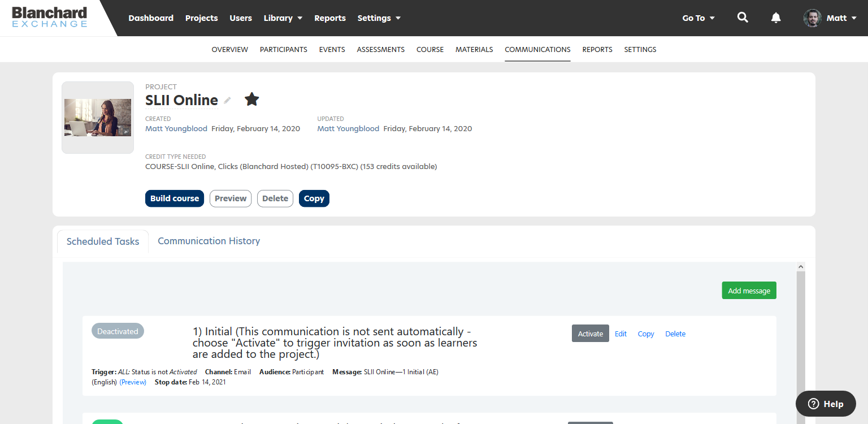This screenshot has width=868, height=424.
Task: Click the scrollbar up arrow in tasks panel
Action: [x=800, y=266]
